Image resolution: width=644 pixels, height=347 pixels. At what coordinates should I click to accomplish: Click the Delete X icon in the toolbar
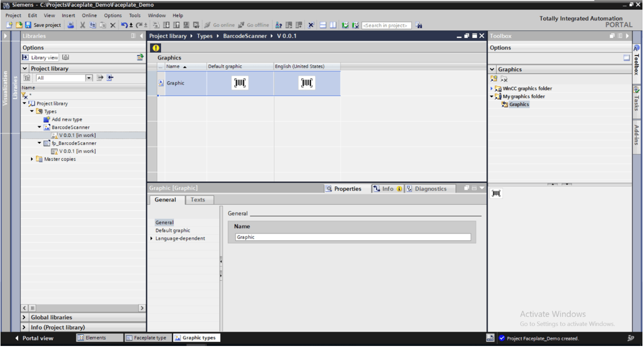(x=113, y=25)
